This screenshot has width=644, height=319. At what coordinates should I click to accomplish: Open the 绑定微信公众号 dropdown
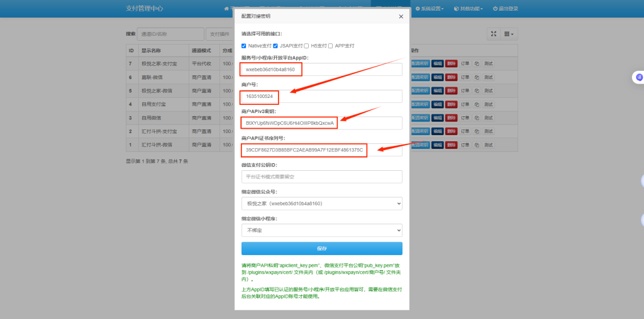coord(321,203)
